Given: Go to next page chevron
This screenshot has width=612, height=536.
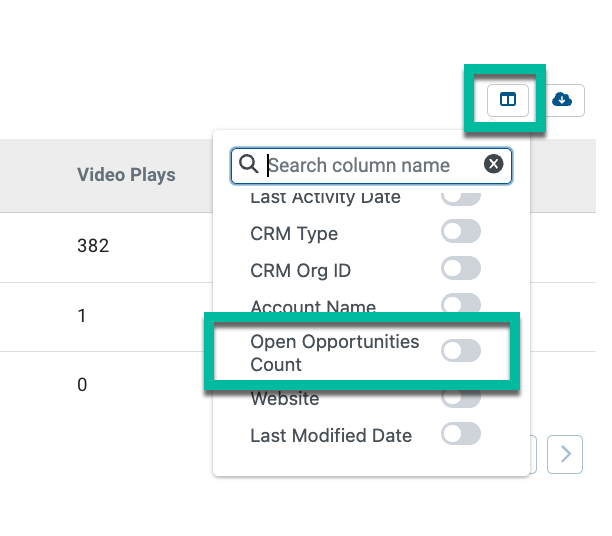Looking at the screenshot, I should click(565, 454).
